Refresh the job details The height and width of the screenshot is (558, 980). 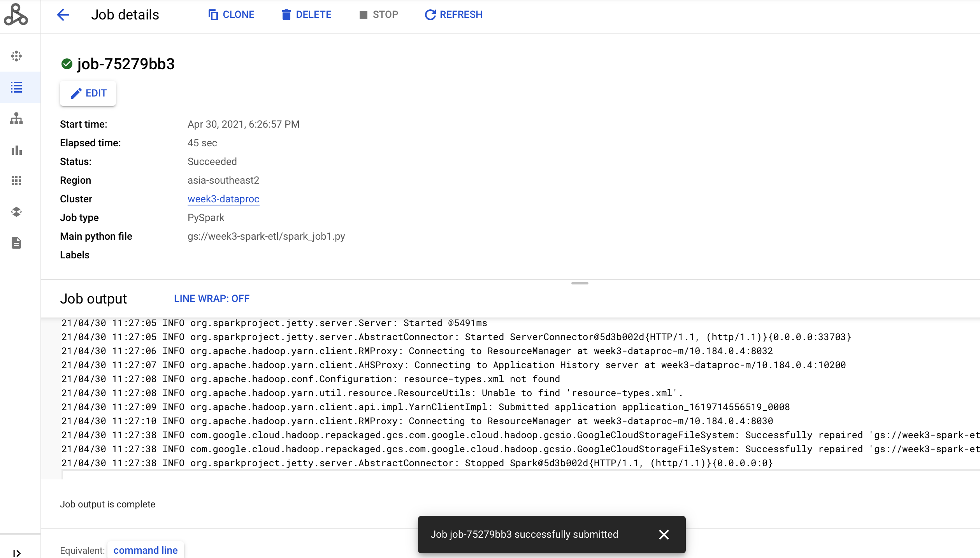coord(453,15)
